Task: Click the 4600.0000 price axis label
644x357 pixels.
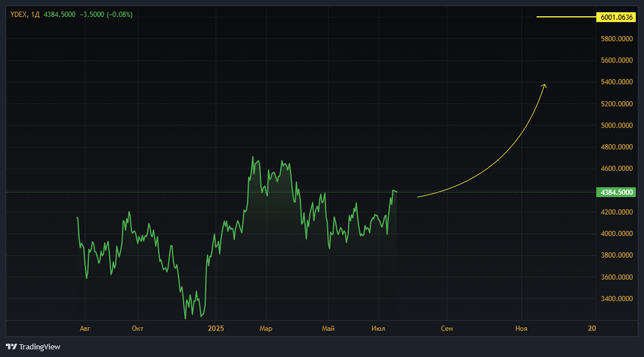Action: [x=616, y=168]
